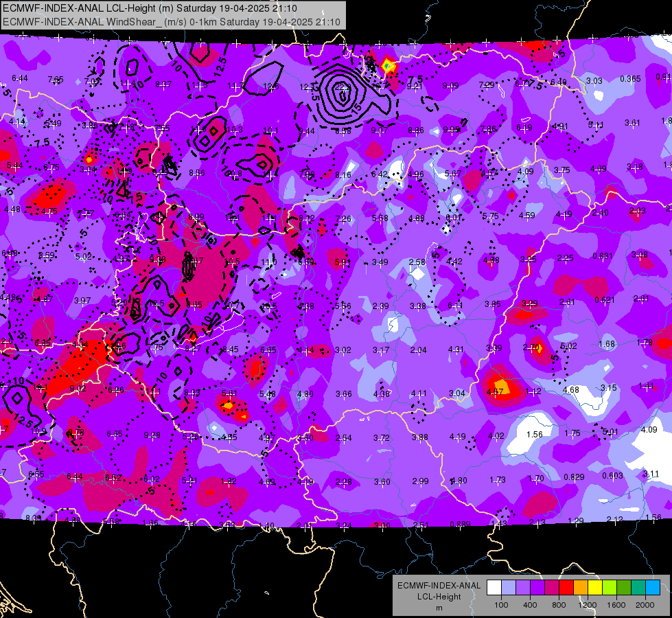Click the shear value '5.67'

tap(453, 173)
